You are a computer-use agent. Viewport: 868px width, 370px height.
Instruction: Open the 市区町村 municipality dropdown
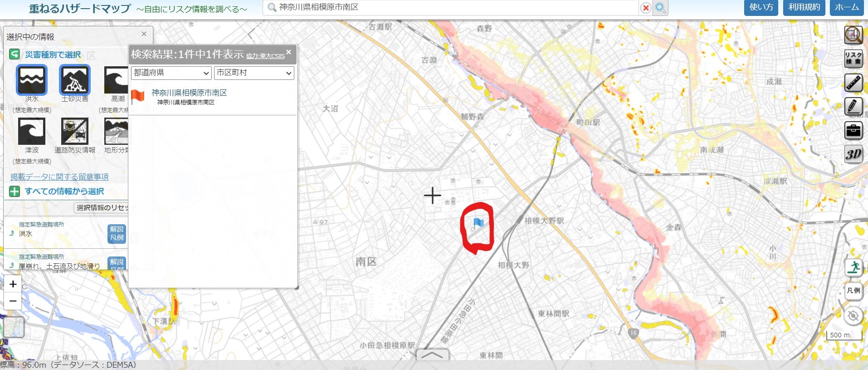[x=254, y=73]
